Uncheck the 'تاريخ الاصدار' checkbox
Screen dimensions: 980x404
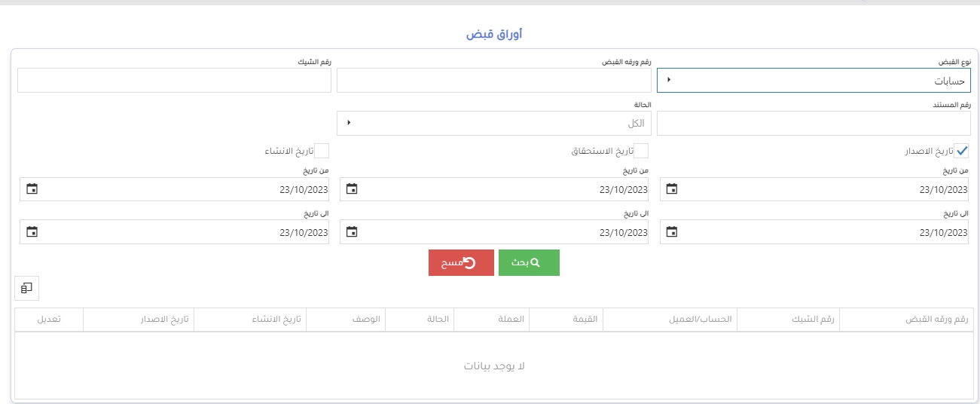click(961, 151)
